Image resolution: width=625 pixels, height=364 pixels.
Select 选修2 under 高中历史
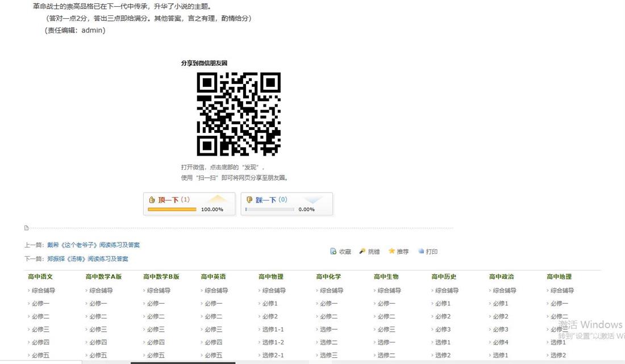click(x=443, y=355)
